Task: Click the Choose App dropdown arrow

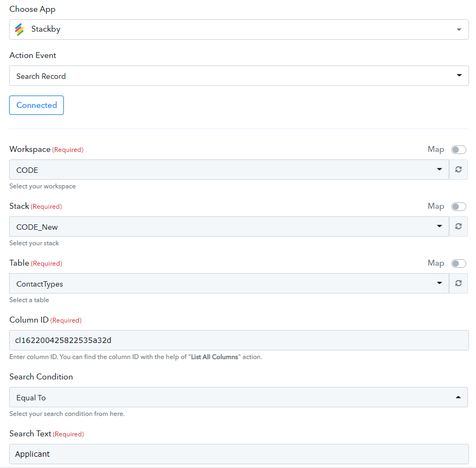Action: click(459, 30)
